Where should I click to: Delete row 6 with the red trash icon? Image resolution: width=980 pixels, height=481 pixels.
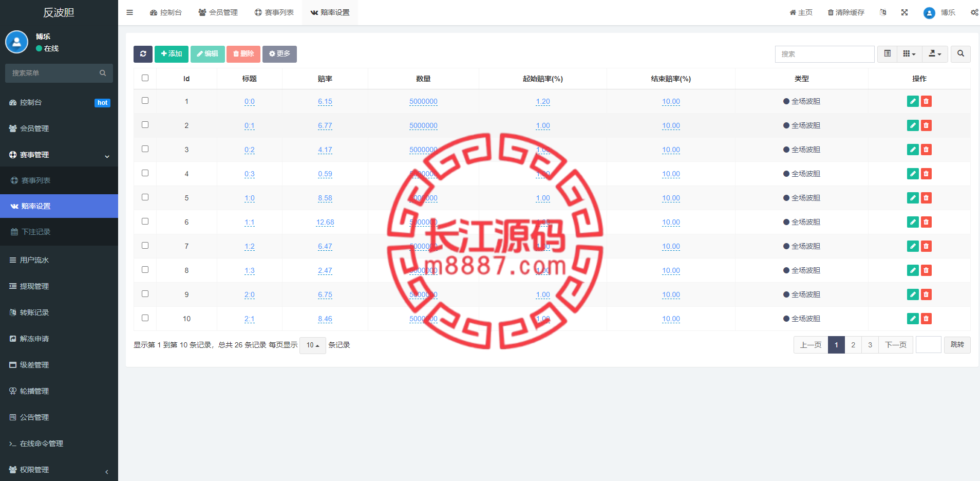pyautogui.click(x=926, y=222)
